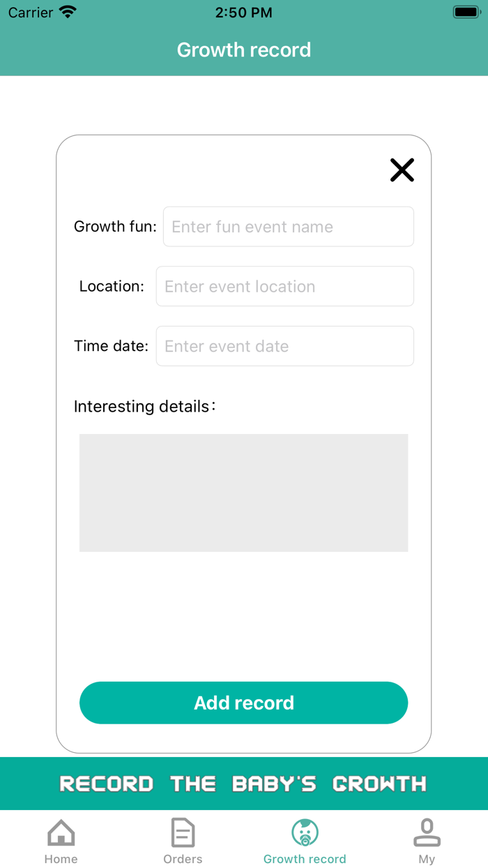Focus the Growth fun event name field
Screen dimensions: 488x868
click(x=288, y=227)
